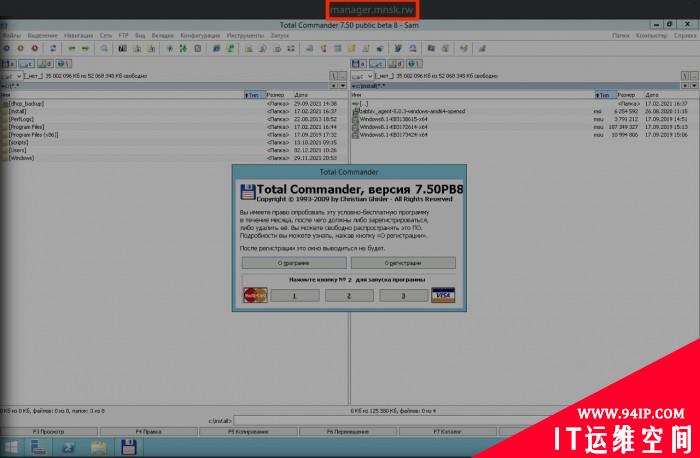Go to root directory in left panel
This screenshot has height=458, width=700.
click(x=333, y=76)
